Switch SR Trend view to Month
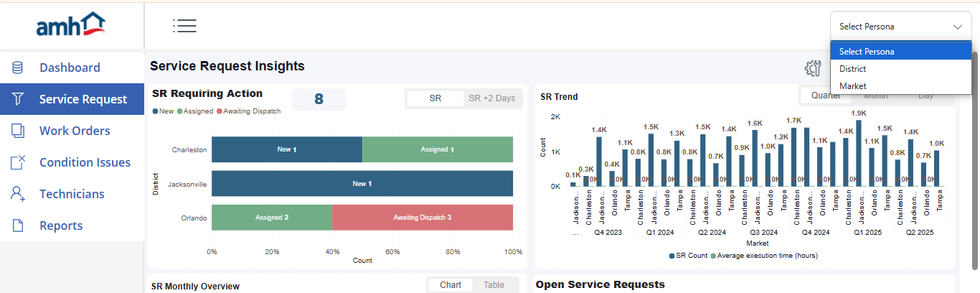 pyautogui.click(x=875, y=96)
